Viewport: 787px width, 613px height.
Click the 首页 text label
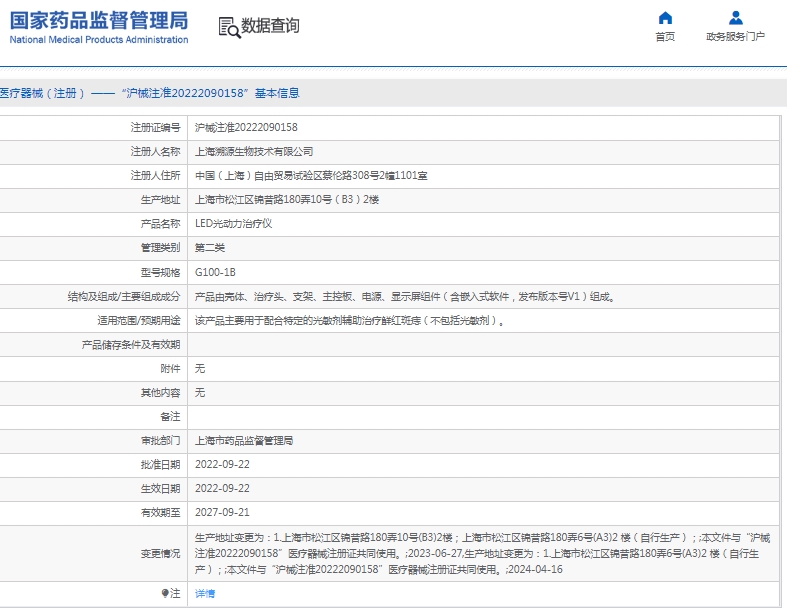(665, 37)
